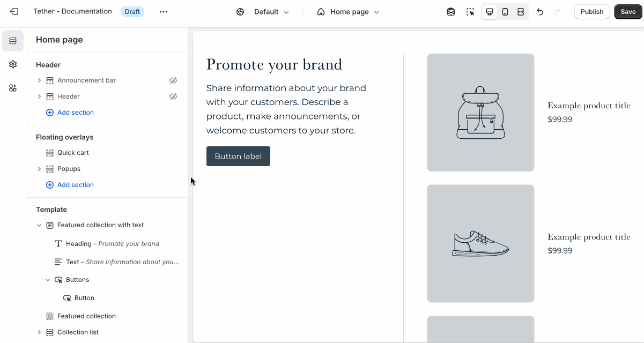Open the Sections panel in left rail
This screenshot has height=343, width=644.
13,41
